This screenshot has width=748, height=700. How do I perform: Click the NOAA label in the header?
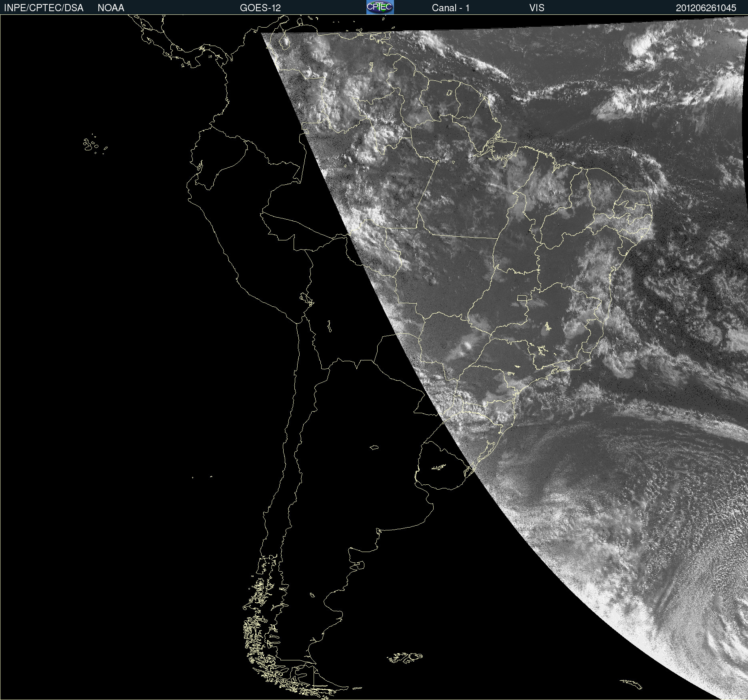(111, 8)
